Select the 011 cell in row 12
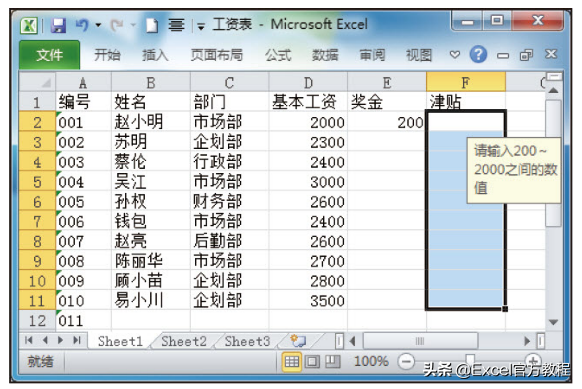This screenshot has width=582, height=389. pyautogui.click(x=83, y=320)
